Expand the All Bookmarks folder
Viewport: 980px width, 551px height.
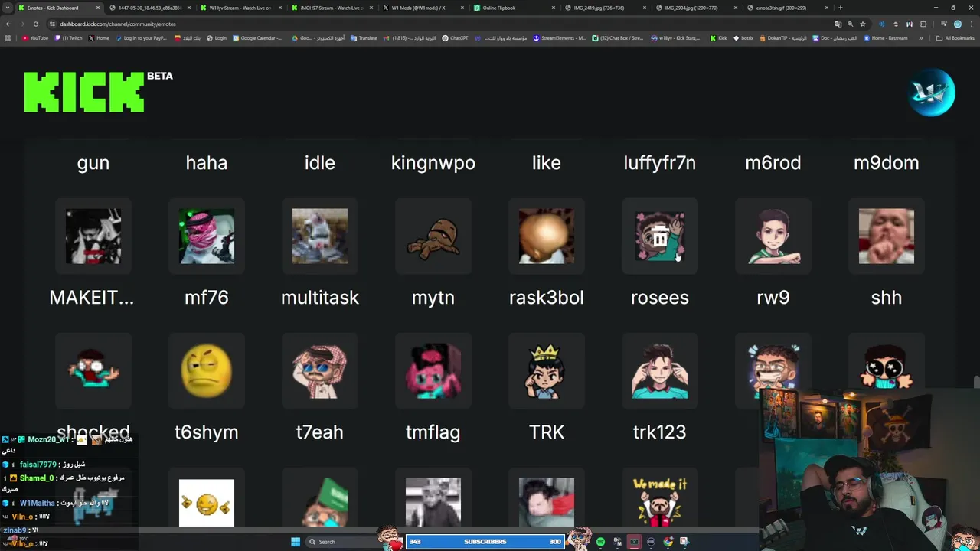click(x=955, y=38)
